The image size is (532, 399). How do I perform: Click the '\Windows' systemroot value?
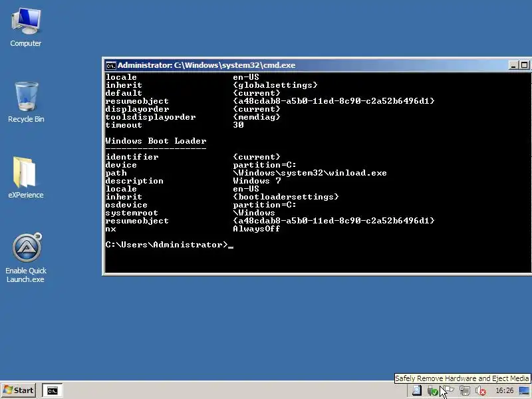coord(254,213)
